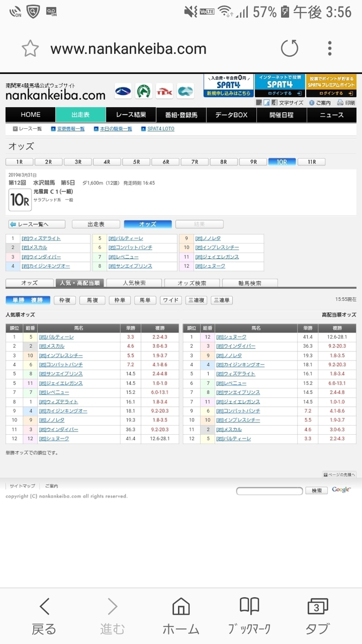Select the 三連単 bet type button
The height and width of the screenshot is (644, 362).
[x=221, y=301]
